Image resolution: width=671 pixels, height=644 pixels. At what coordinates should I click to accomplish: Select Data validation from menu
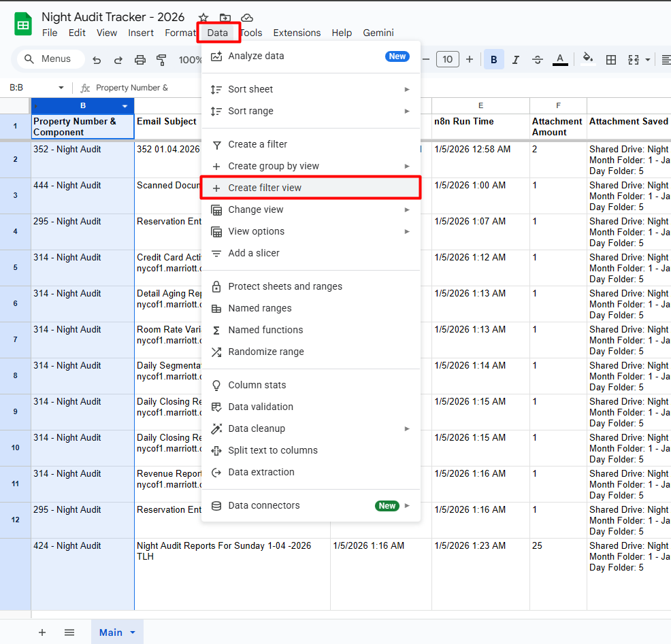pyautogui.click(x=261, y=407)
